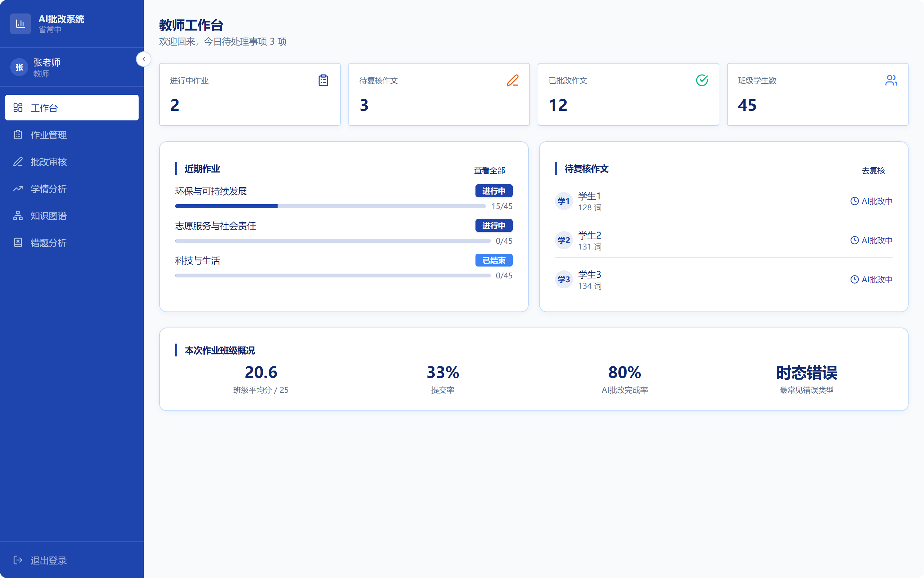The width and height of the screenshot is (924, 578).
Task: Click the 20.6 class average value
Action: [261, 372]
